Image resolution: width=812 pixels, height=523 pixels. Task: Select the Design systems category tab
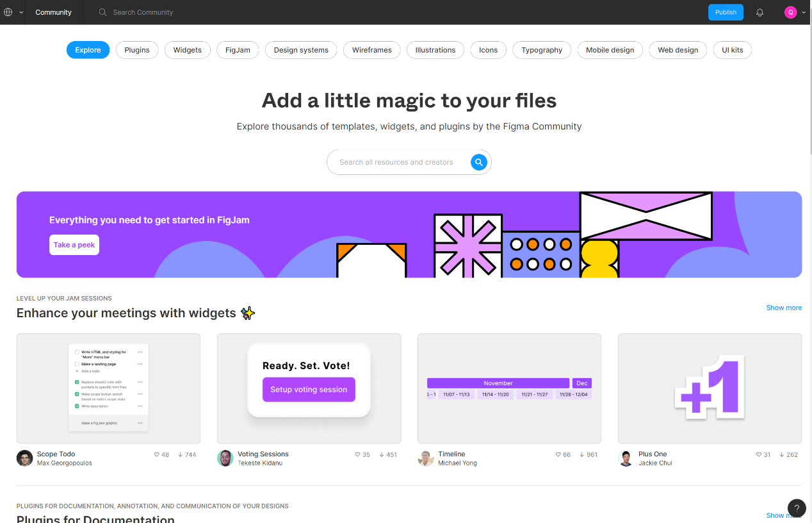(x=301, y=50)
